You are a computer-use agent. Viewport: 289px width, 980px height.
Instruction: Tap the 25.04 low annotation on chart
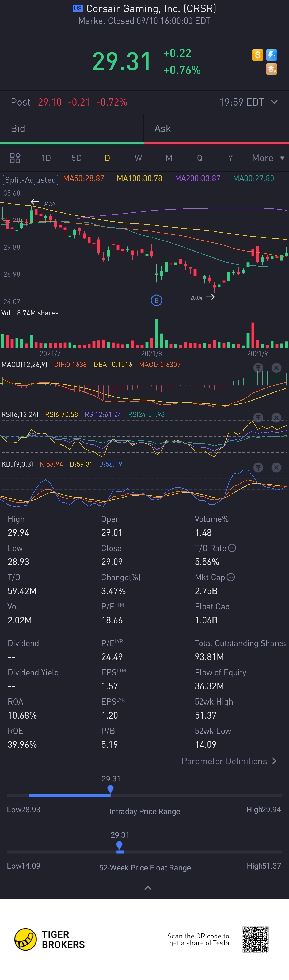[196, 297]
